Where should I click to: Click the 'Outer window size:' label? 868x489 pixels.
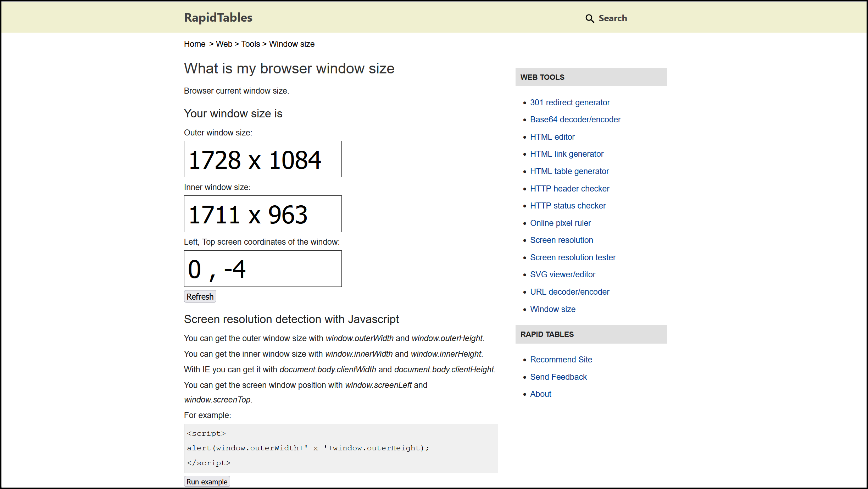pos(218,133)
